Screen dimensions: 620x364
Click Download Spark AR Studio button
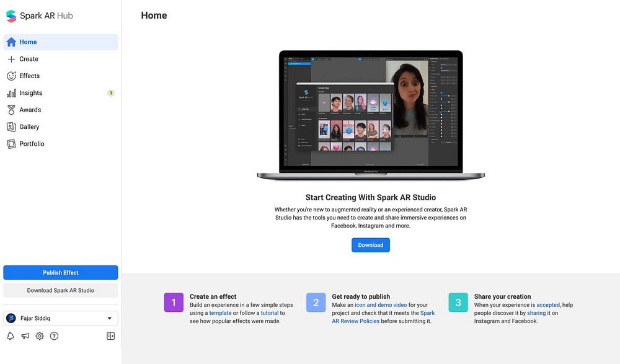point(61,290)
